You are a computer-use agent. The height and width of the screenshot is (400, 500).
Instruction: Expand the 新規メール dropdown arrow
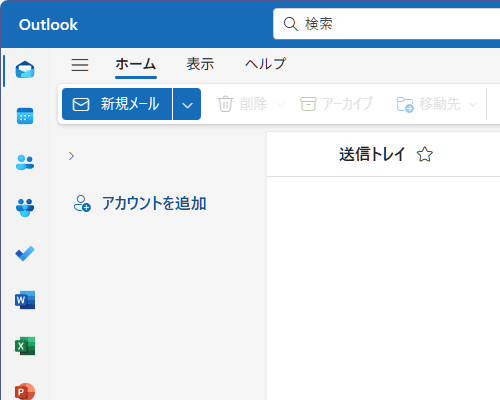point(187,104)
